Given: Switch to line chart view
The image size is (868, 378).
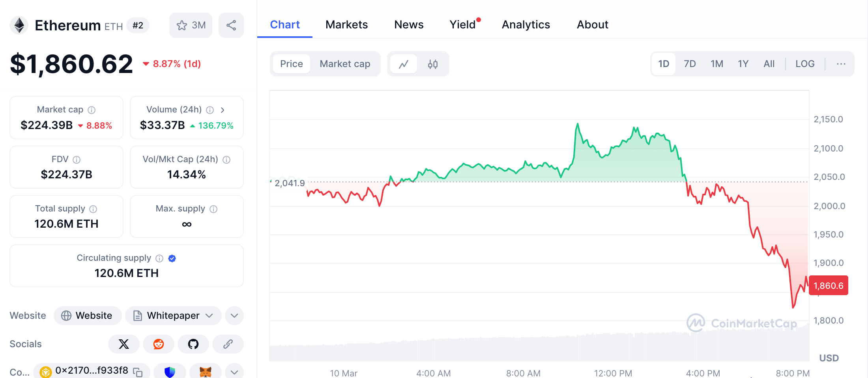Looking at the screenshot, I should pos(403,64).
